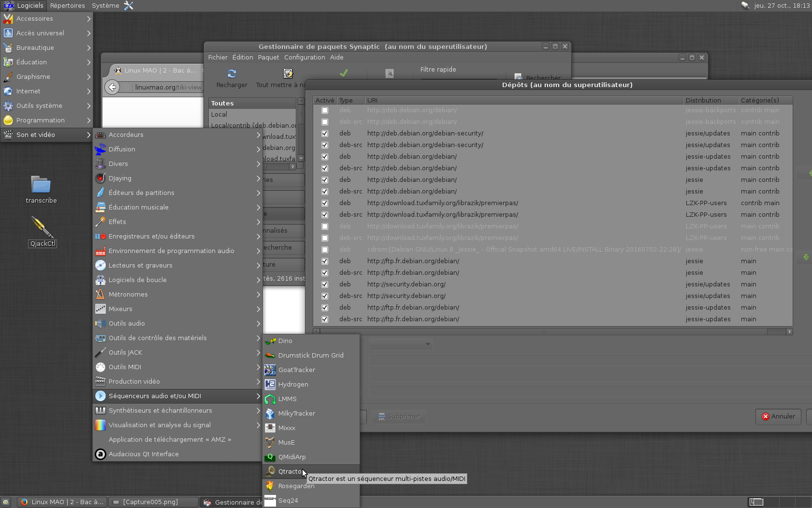812x508 pixels.
Task: Open the Répertoires menu in top panel
Action: [x=67, y=6]
